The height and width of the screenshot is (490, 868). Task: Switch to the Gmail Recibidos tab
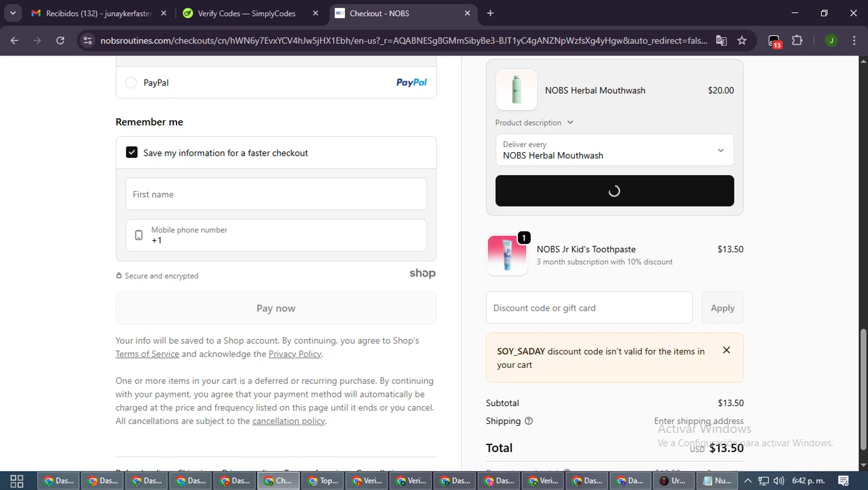(98, 13)
